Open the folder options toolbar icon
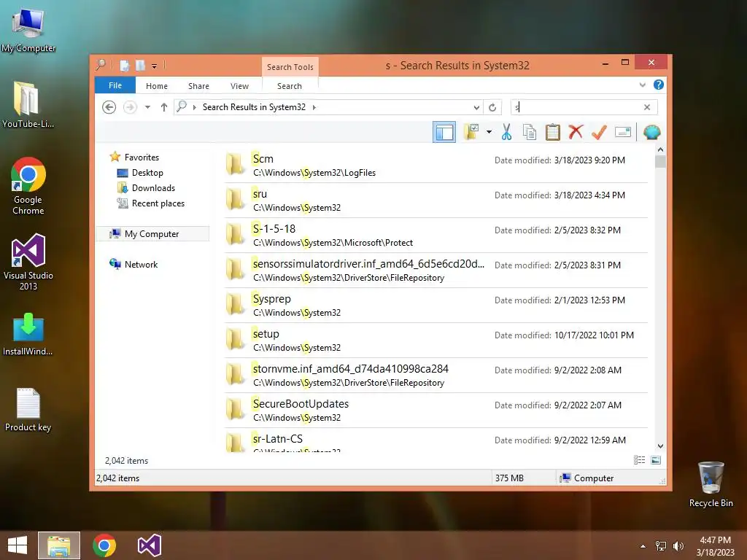This screenshot has height=560, width=747. tap(472, 132)
